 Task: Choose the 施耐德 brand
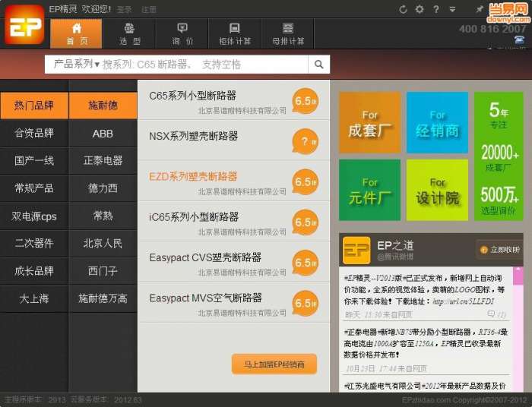[103, 106]
